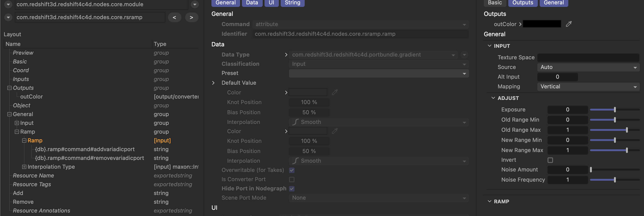Collapse the ADJUST section

click(x=493, y=98)
